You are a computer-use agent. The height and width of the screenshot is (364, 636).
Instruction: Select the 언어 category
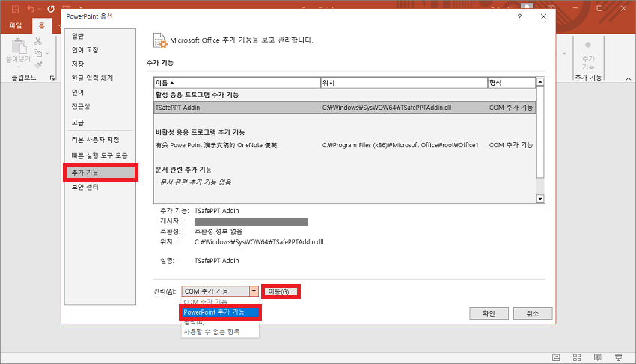pyautogui.click(x=100, y=93)
